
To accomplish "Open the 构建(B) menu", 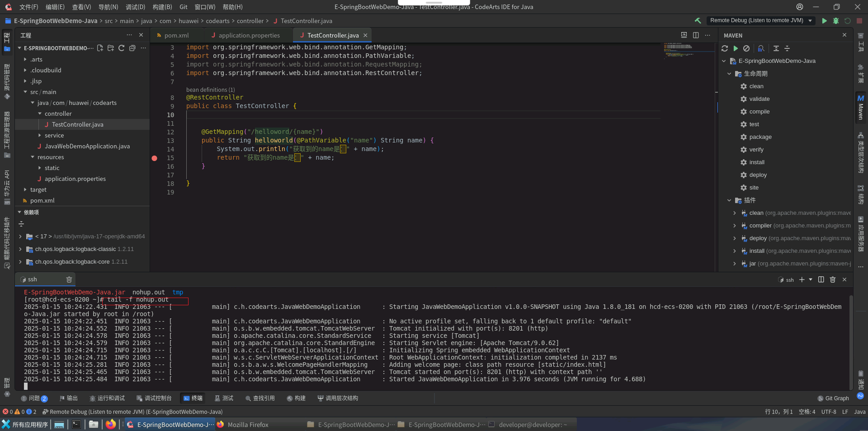I will pyautogui.click(x=162, y=7).
